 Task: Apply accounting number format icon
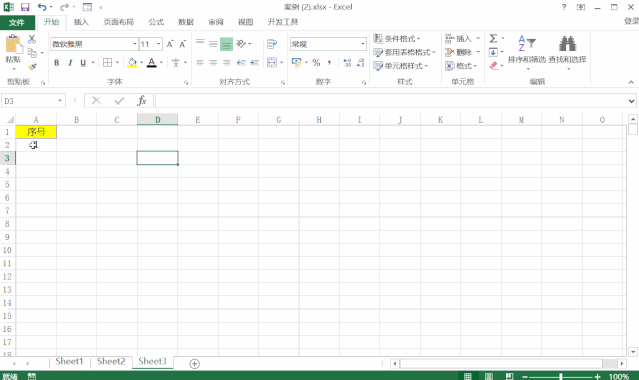coord(296,62)
